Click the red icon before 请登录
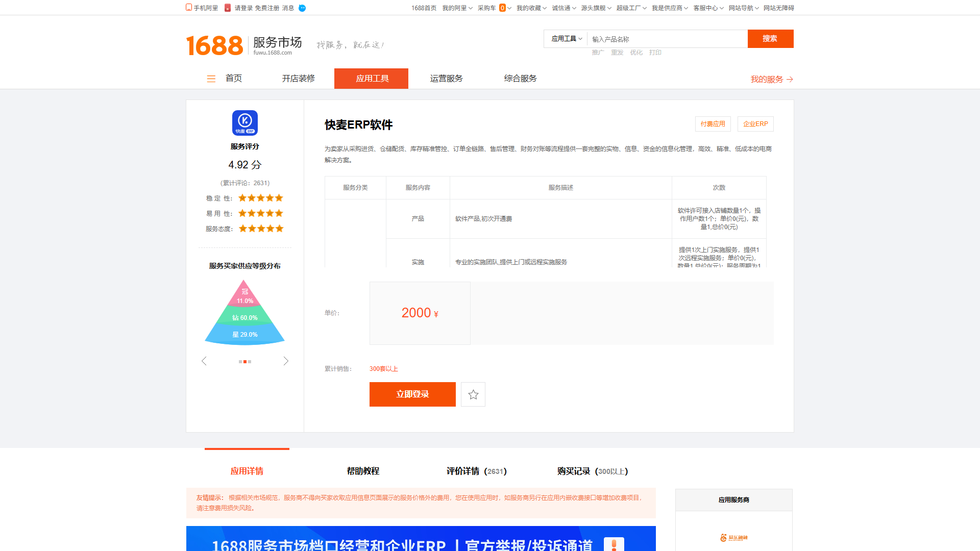Screen dimensions: 980x551 (228, 8)
